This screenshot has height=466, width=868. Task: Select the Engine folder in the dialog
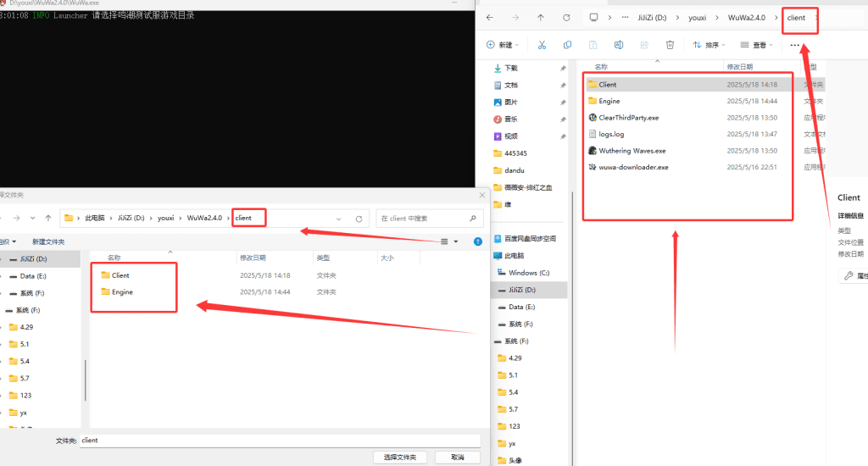coord(122,292)
